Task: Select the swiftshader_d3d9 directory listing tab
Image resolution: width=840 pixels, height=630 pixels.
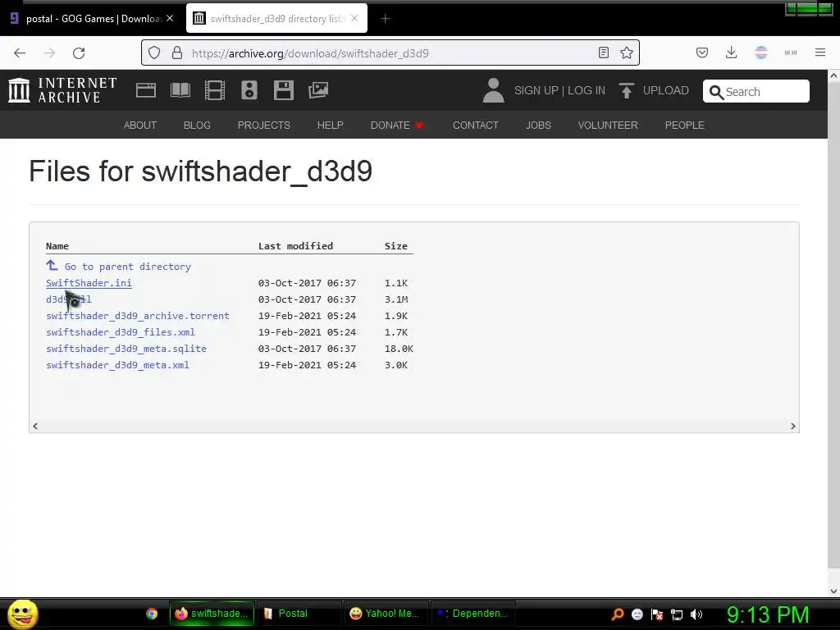Action: pyautogui.click(x=276, y=19)
